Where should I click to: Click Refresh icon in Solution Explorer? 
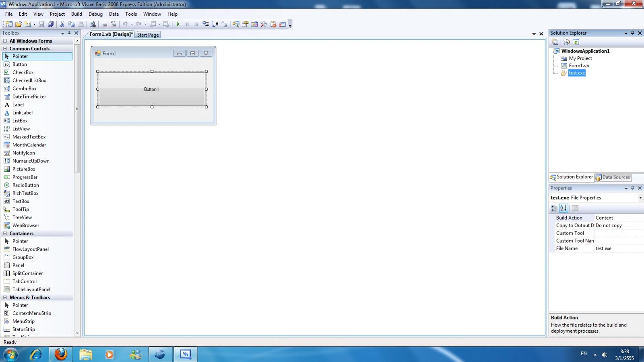click(x=576, y=42)
